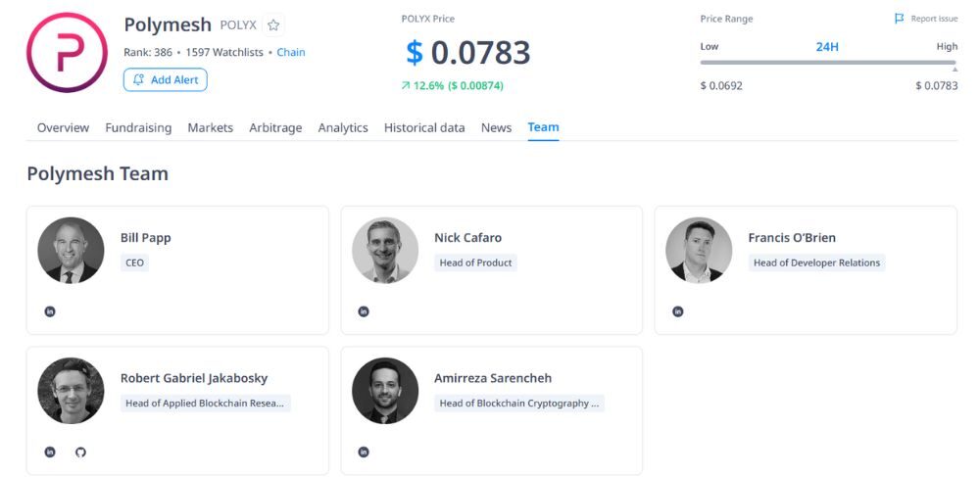980x477 pixels.
Task: Click the Polymesh logo icon
Action: pyautogui.click(x=67, y=52)
